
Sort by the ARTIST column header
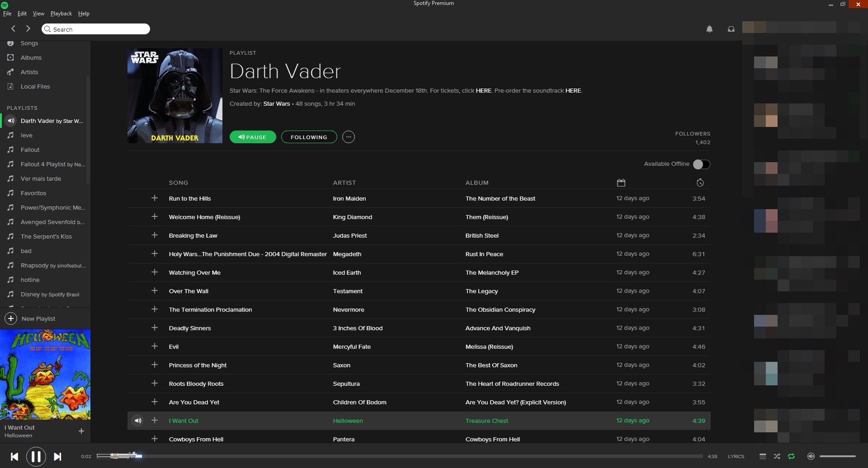tap(344, 183)
